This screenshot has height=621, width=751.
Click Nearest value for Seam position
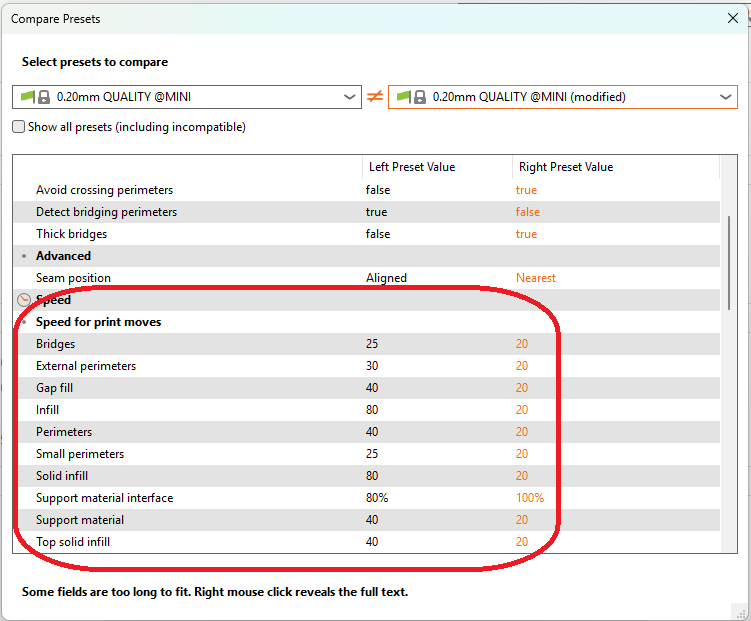[535, 278]
